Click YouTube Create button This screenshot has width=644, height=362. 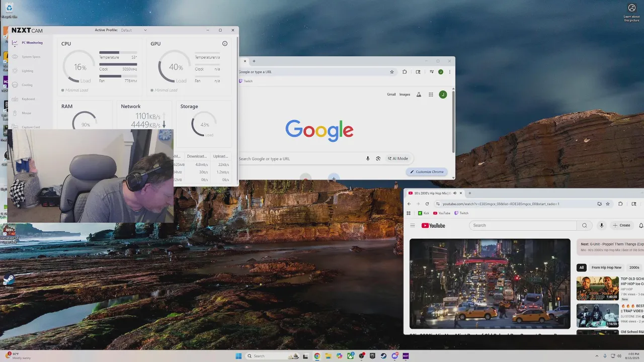tap(622, 226)
